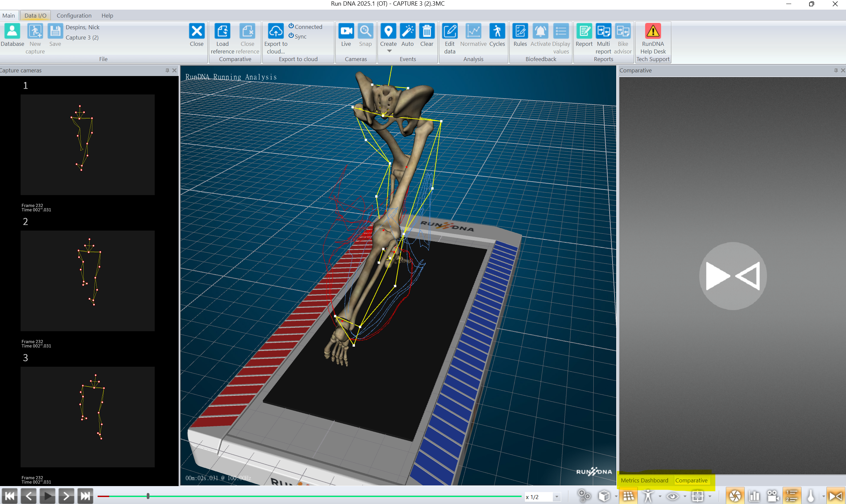Expand the skeleton figure dropdown arrow

[x=660, y=496]
